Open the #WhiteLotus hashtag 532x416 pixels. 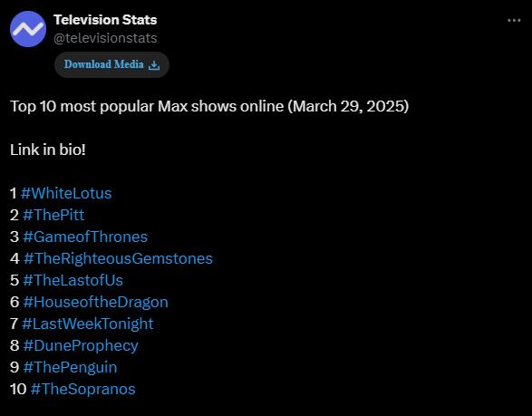tap(66, 193)
